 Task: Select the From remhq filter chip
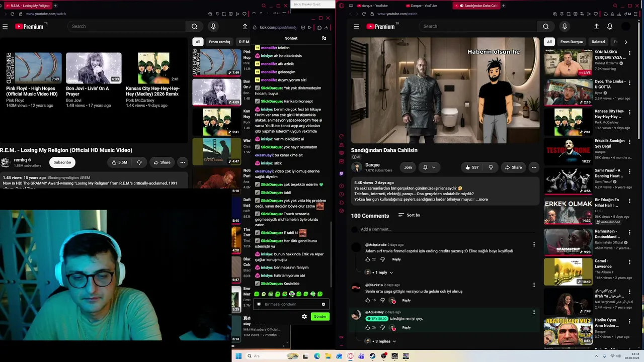[219, 42]
